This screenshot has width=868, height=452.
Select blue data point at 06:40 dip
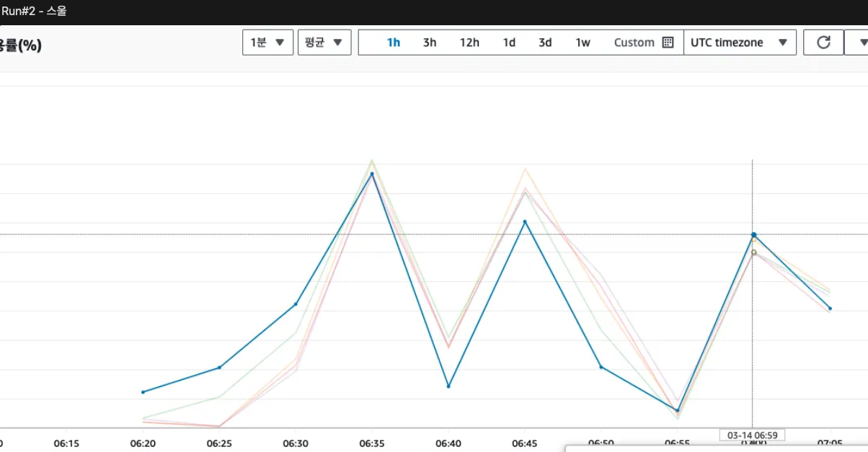click(448, 386)
